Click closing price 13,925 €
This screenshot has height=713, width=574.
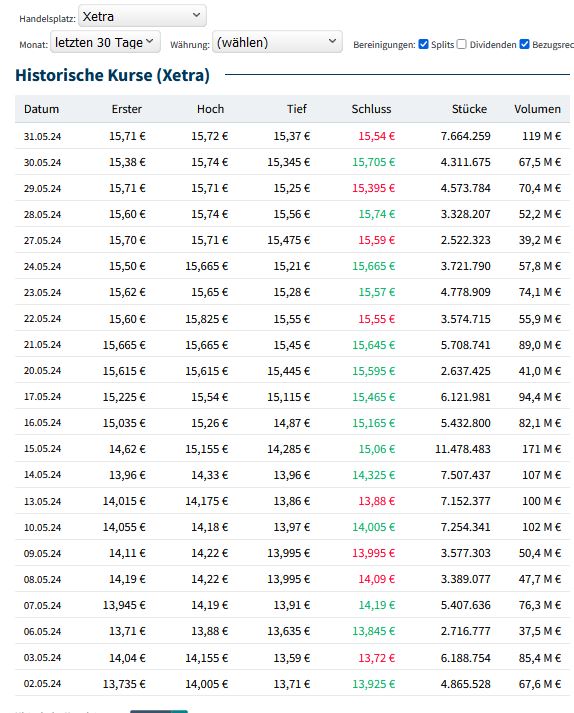click(373, 683)
